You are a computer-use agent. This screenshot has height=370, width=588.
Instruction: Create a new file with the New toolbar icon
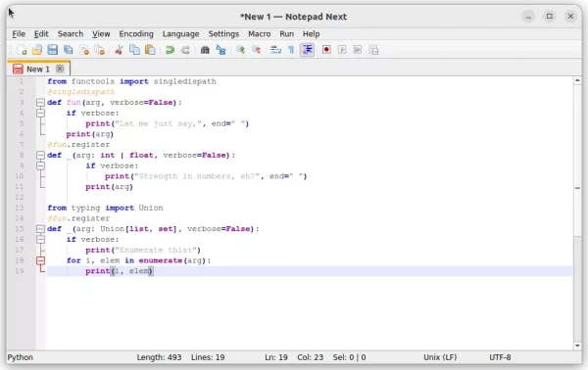22,50
